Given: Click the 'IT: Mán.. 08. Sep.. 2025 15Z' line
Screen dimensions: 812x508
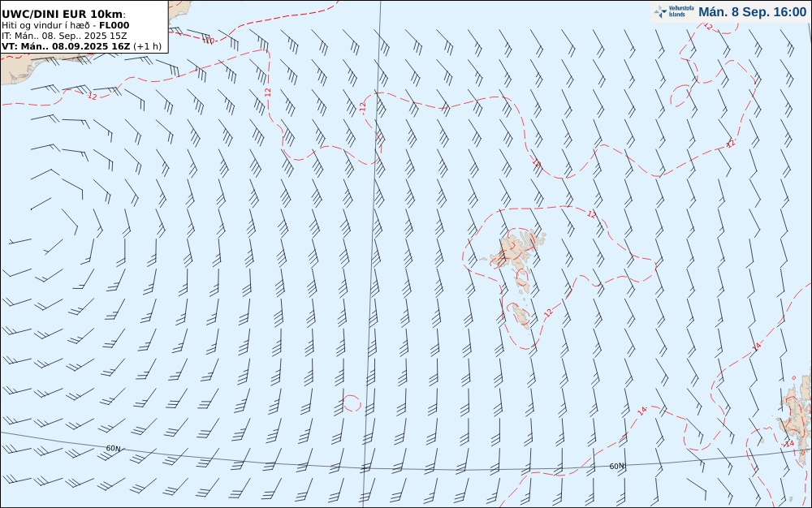Looking at the screenshot, I should point(63,36).
